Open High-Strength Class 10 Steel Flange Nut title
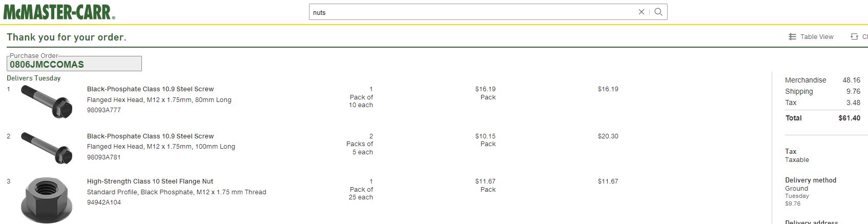Screen dimensions: 868x224 [x=150, y=181]
